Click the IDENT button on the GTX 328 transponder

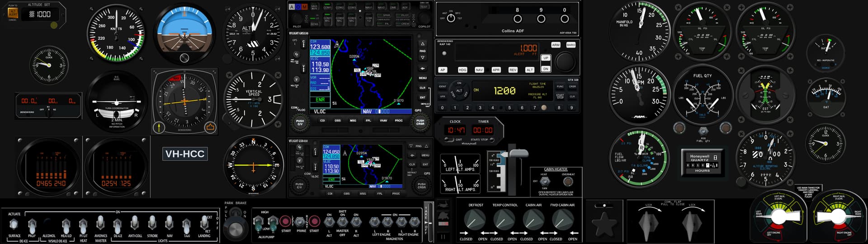click(443, 86)
